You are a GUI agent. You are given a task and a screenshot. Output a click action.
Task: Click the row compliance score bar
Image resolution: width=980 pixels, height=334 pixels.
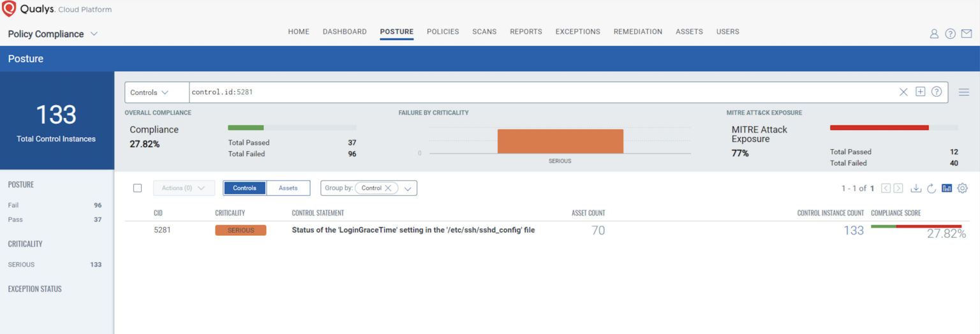click(916, 226)
